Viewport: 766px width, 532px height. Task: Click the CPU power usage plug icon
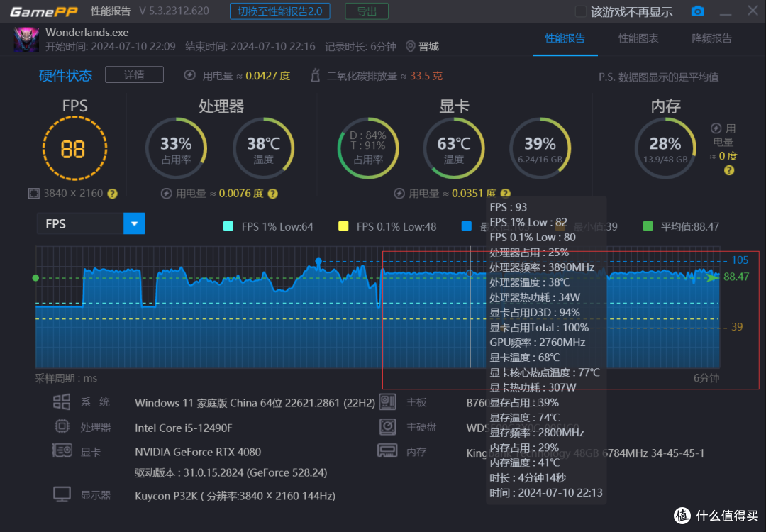pos(166,194)
